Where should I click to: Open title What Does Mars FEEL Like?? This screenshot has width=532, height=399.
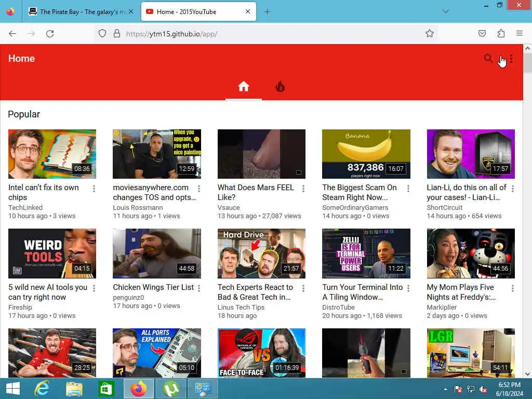[256, 192]
